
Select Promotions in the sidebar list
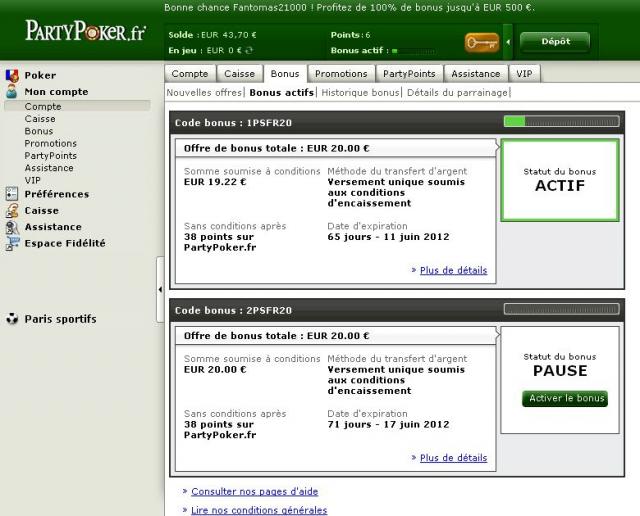tap(51, 143)
